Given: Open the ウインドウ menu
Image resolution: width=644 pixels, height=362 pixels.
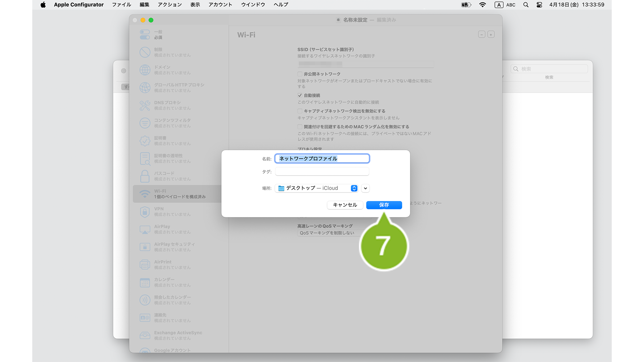Looking at the screenshot, I should 253,5.
